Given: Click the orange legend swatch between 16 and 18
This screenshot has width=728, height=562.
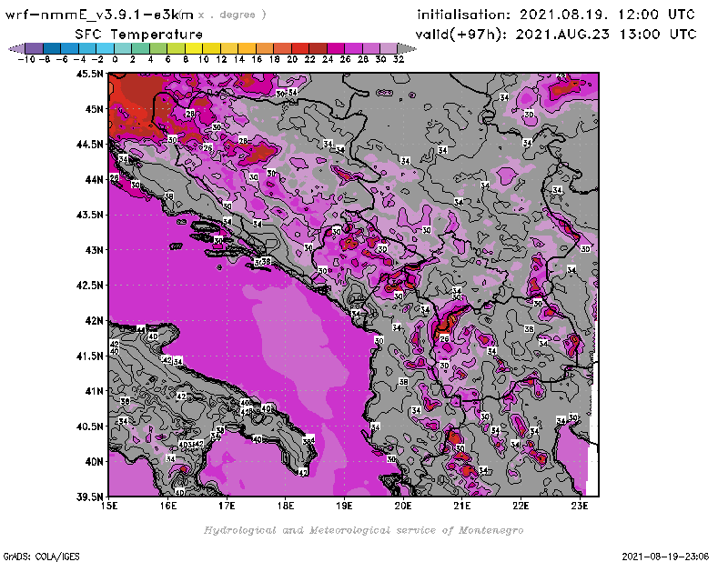Looking at the screenshot, I should coord(265,48).
